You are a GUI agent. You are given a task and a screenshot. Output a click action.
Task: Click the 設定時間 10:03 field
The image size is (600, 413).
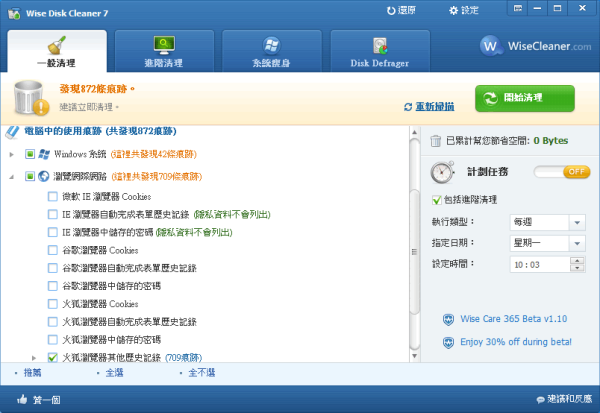(540, 264)
